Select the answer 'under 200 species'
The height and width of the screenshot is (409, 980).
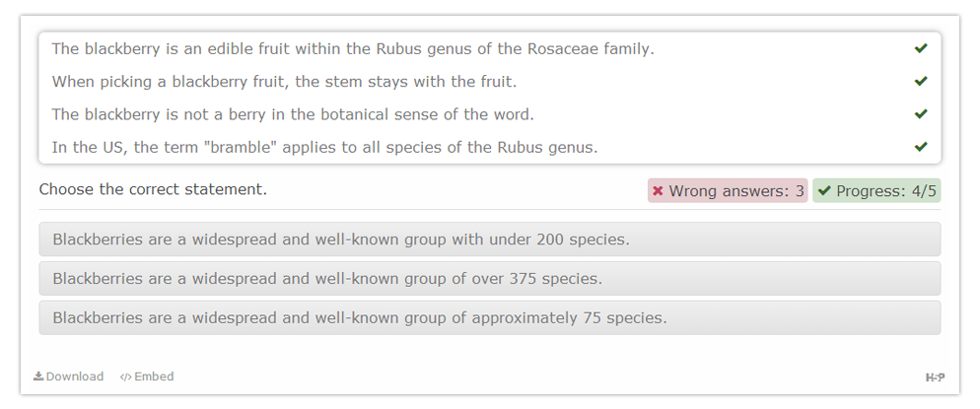[489, 239]
